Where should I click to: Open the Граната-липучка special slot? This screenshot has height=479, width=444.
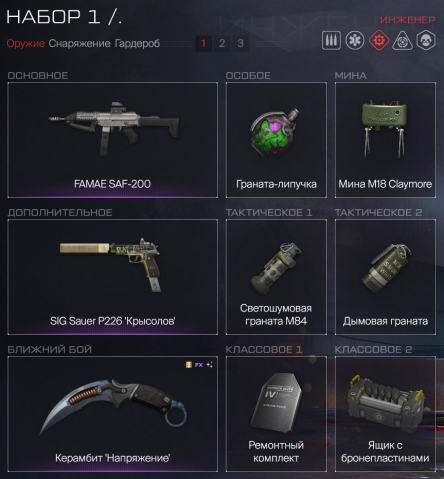click(x=276, y=140)
